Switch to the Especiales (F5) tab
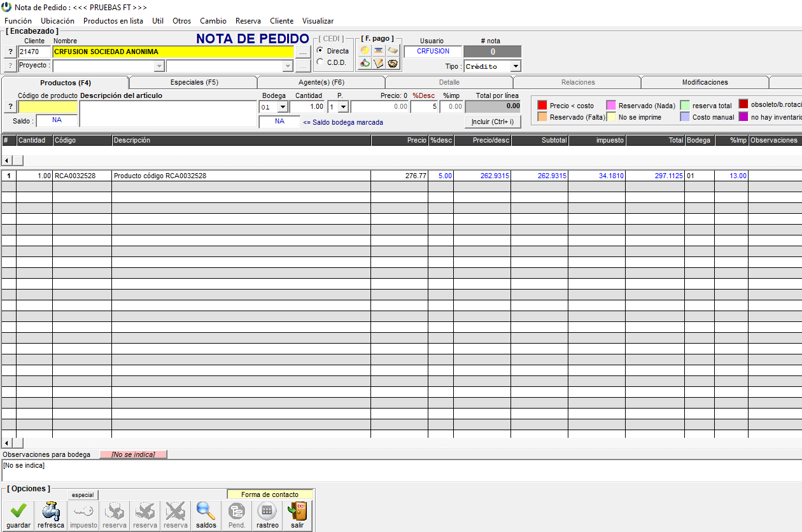Image resolution: width=802 pixels, height=532 pixels. [x=193, y=82]
